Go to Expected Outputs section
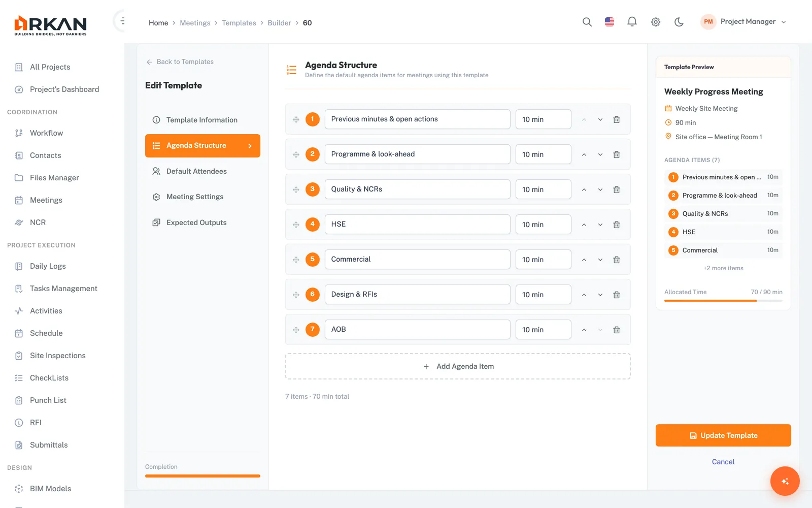 pyautogui.click(x=202, y=223)
